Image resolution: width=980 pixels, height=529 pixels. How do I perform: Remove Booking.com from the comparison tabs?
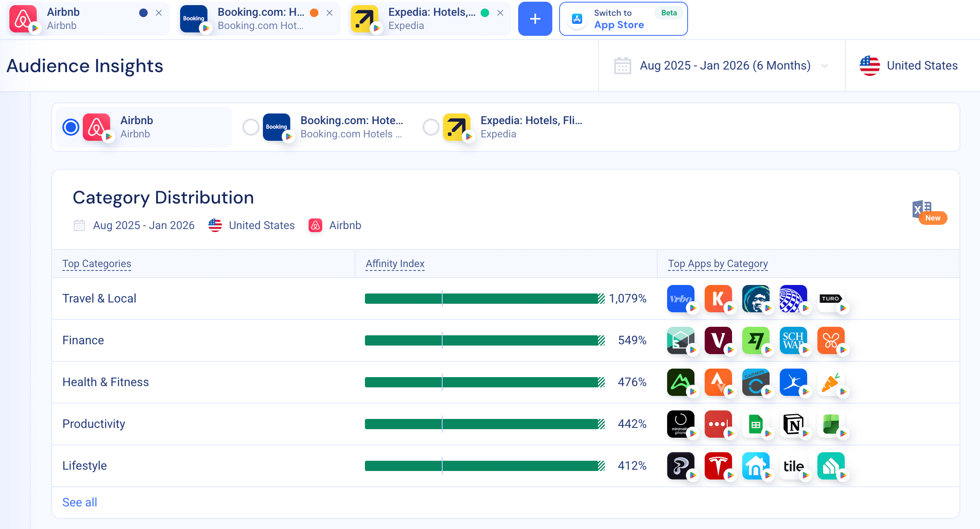tap(330, 13)
